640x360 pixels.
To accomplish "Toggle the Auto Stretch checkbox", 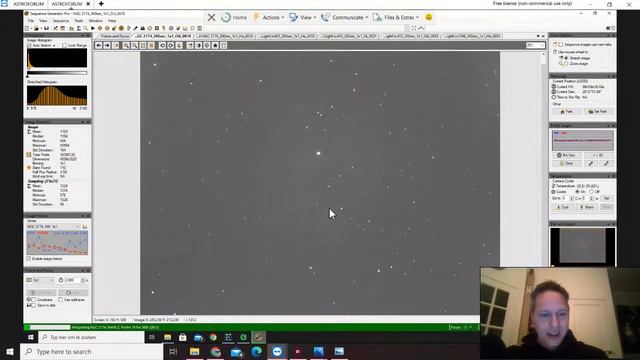I will (x=29, y=45).
